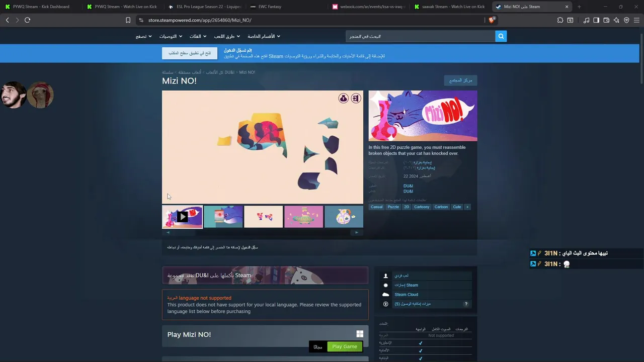Screen dimensions: 644x362
Task: Click the Brave VPN shield icon
Action: (626, 20)
